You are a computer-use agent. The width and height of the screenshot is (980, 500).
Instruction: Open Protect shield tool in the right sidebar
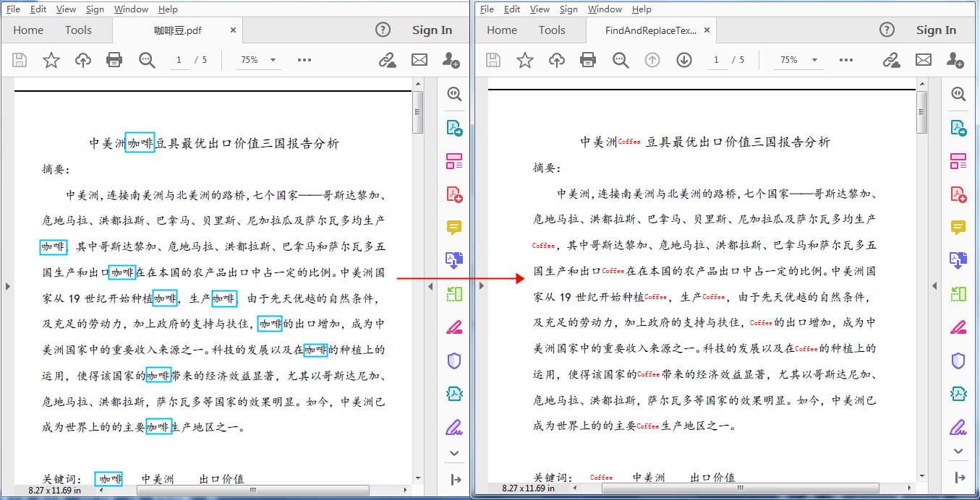pos(958,361)
